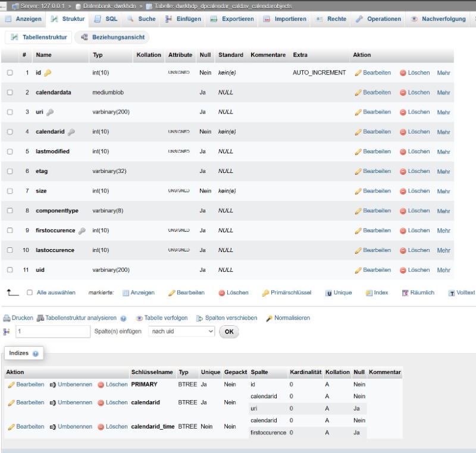
Task: Click the Tabellenstruktur analysieren icon
Action: 40,318
